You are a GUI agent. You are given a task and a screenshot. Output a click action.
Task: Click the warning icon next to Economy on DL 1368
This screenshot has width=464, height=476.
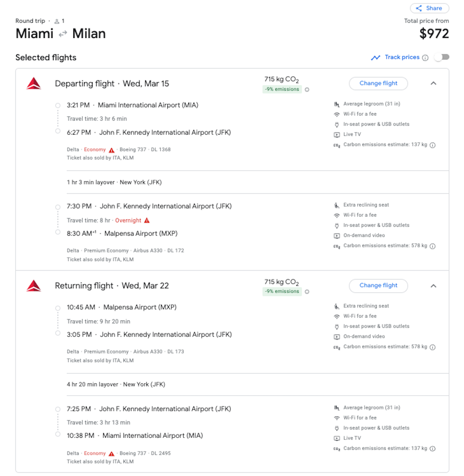coord(112,150)
